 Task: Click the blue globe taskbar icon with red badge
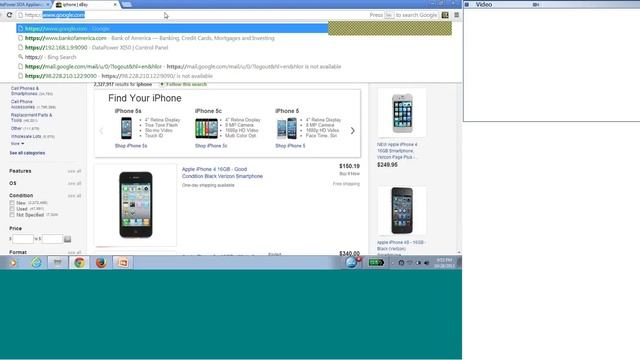click(352, 262)
